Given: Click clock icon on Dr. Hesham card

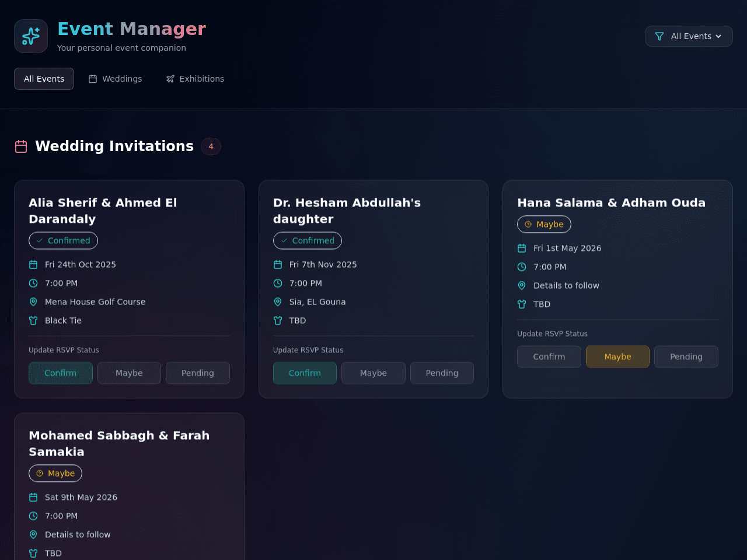Looking at the screenshot, I should coord(278,283).
